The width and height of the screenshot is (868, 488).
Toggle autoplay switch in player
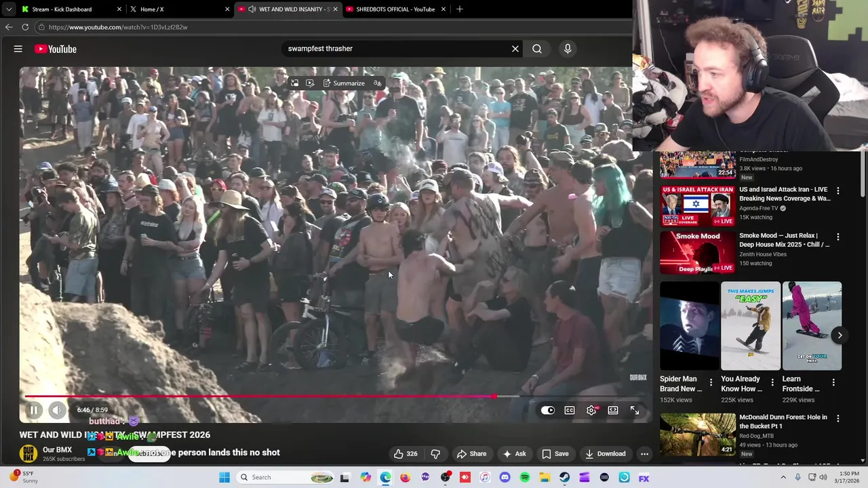[x=548, y=410]
